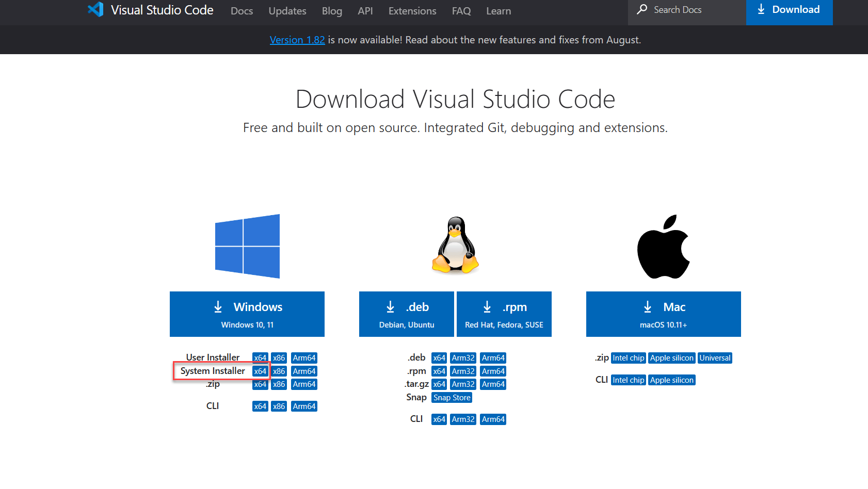
Task: Open the Docs menu item
Action: [242, 11]
